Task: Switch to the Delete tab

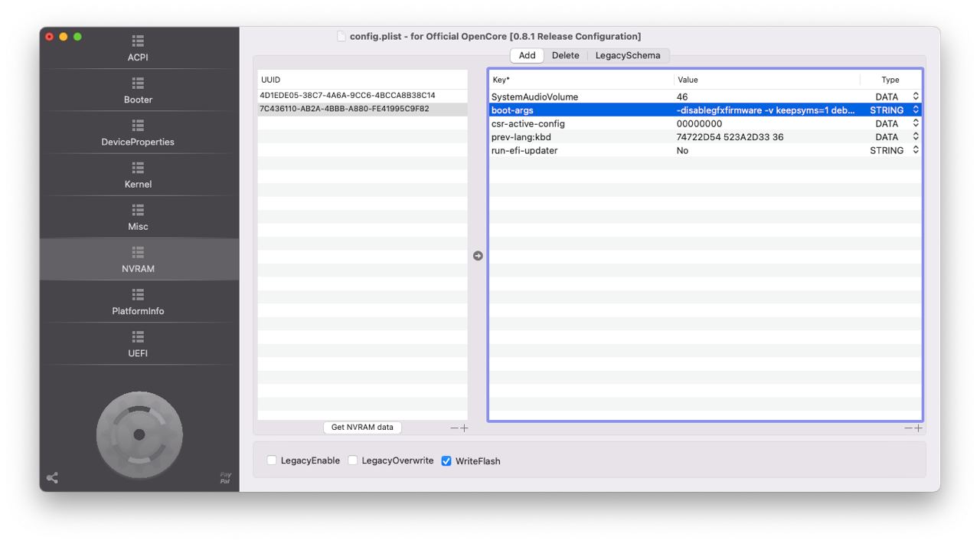Action: click(565, 55)
